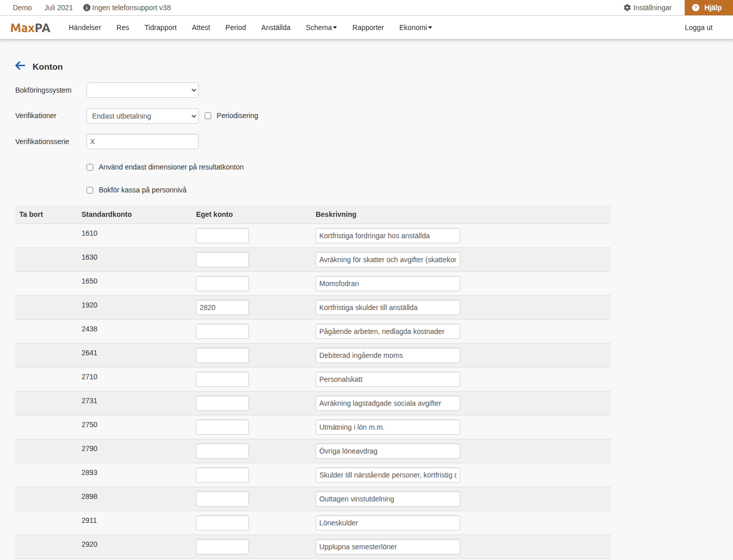Open the Attest menu item

pos(201,27)
